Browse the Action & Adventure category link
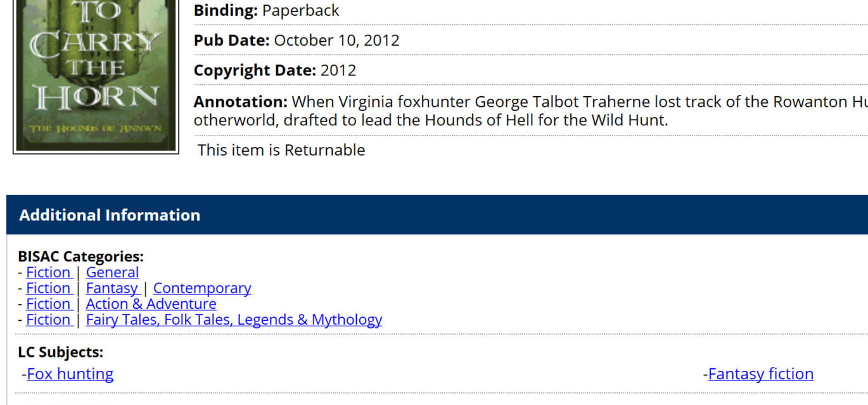This screenshot has width=868, height=405. pyautogui.click(x=151, y=304)
